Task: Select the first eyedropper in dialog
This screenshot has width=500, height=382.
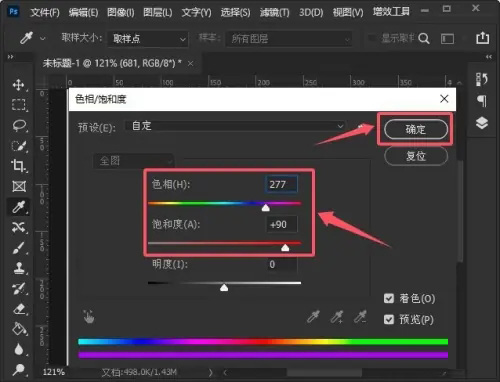Action: (313, 317)
